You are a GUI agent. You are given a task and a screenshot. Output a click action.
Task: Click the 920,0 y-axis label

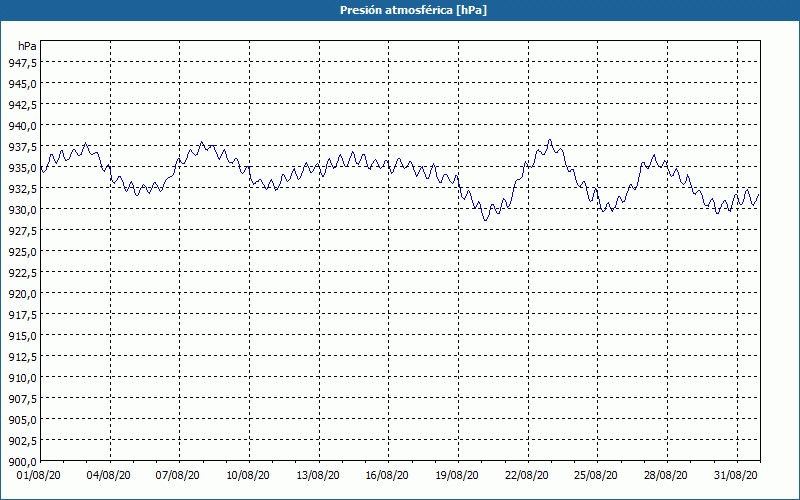click(x=22, y=293)
